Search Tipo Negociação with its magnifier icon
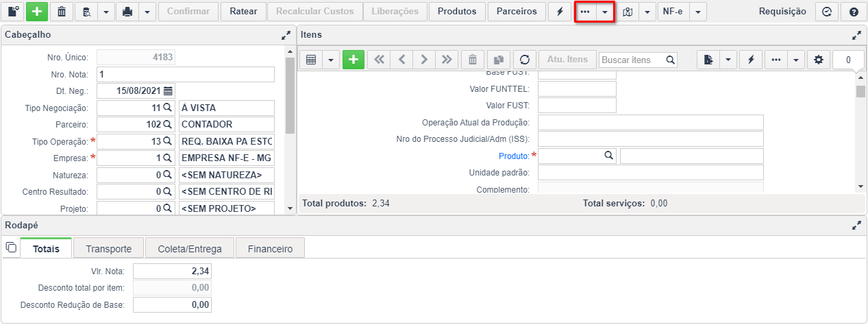Viewport: 868px width, 325px height. [168, 108]
